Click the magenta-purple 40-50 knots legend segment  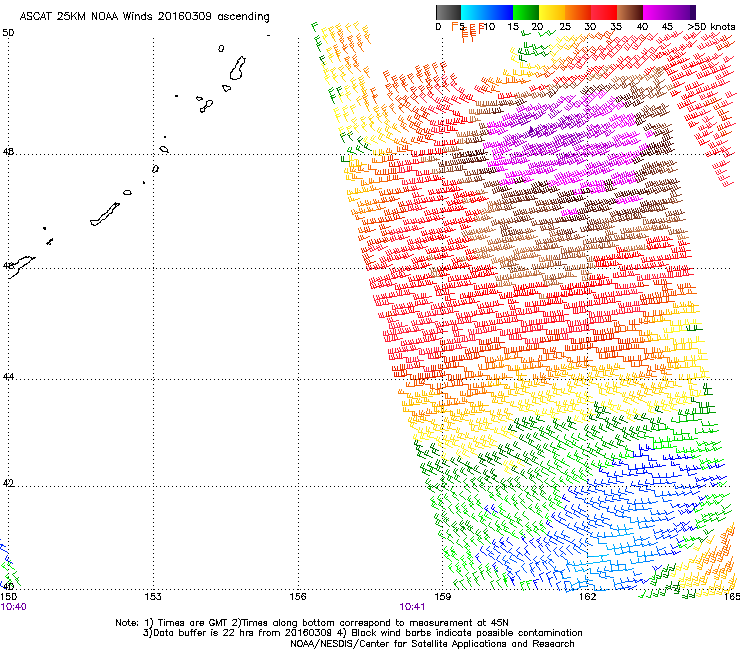669,12
